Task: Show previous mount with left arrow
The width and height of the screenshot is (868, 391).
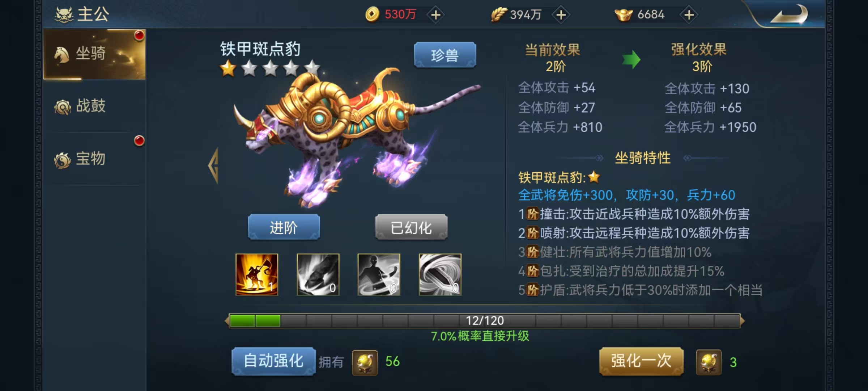Action: click(x=213, y=166)
